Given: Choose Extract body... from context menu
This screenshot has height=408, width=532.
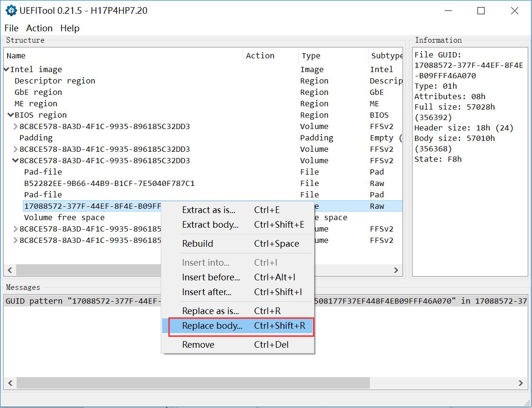Looking at the screenshot, I should tap(238, 225).
